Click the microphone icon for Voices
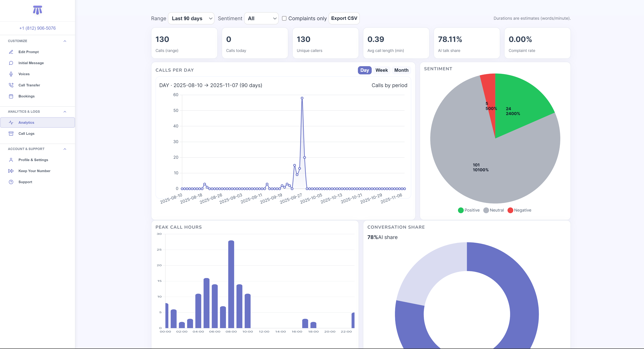The height and width of the screenshot is (349, 644). [x=11, y=74]
